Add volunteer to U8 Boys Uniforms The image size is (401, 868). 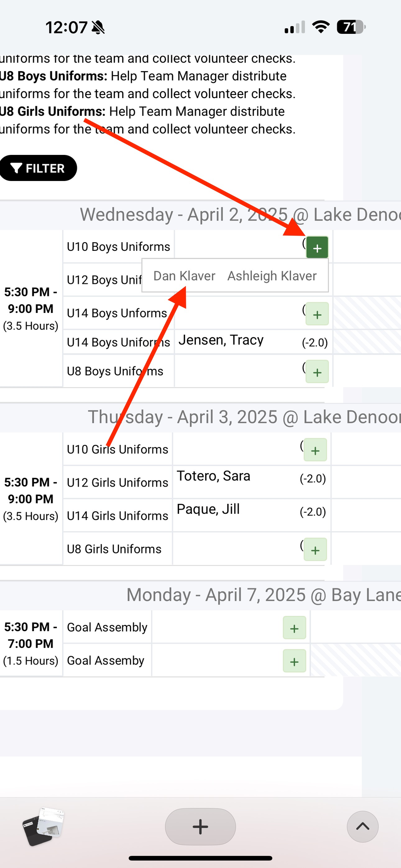[x=317, y=372]
